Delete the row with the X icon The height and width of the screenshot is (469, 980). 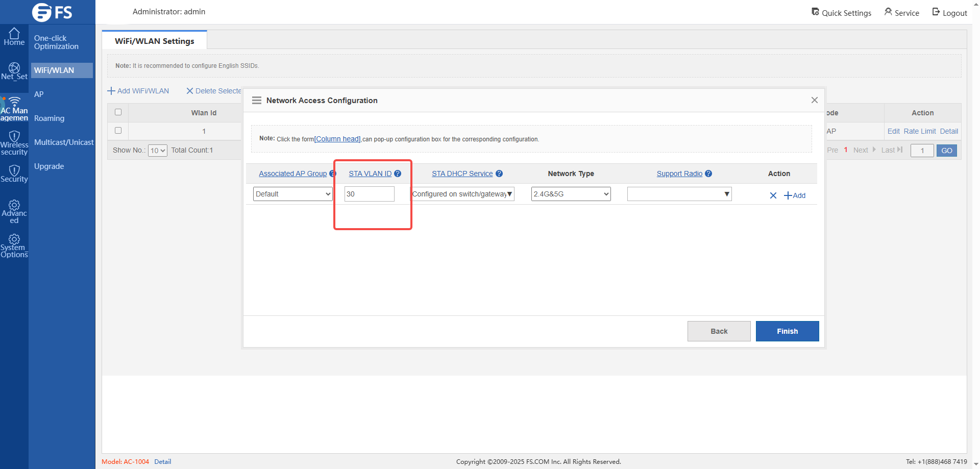[x=773, y=195]
